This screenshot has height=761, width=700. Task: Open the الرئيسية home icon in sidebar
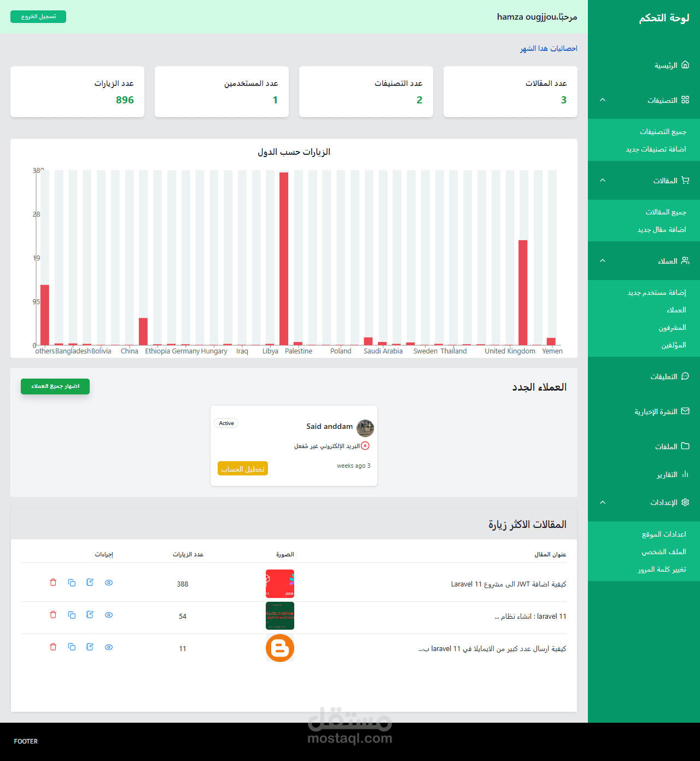[x=685, y=65]
